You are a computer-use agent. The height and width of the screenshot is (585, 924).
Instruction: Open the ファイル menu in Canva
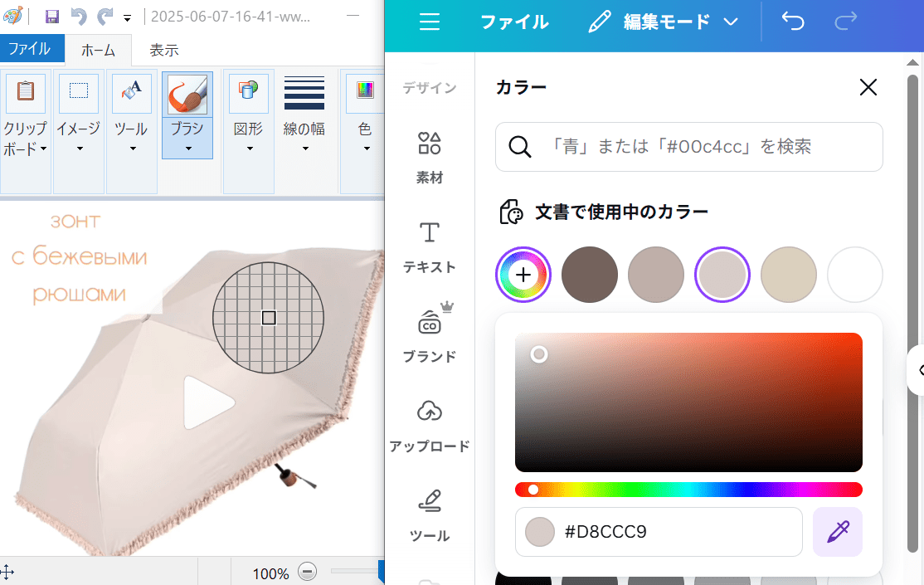point(514,22)
